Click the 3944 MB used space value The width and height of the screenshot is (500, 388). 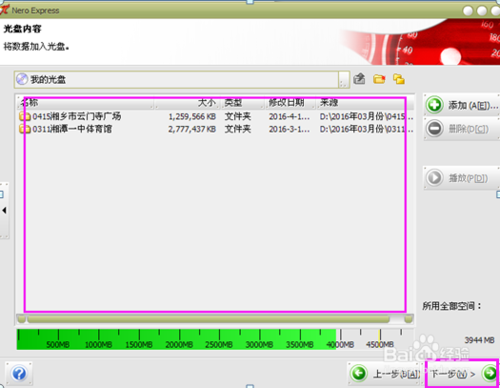(x=479, y=340)
